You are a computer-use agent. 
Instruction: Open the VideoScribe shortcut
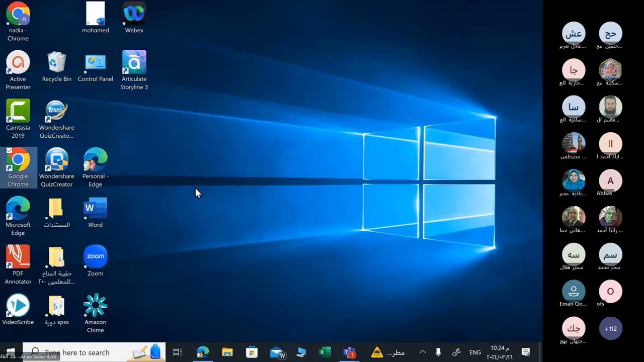tap(18, 310)
